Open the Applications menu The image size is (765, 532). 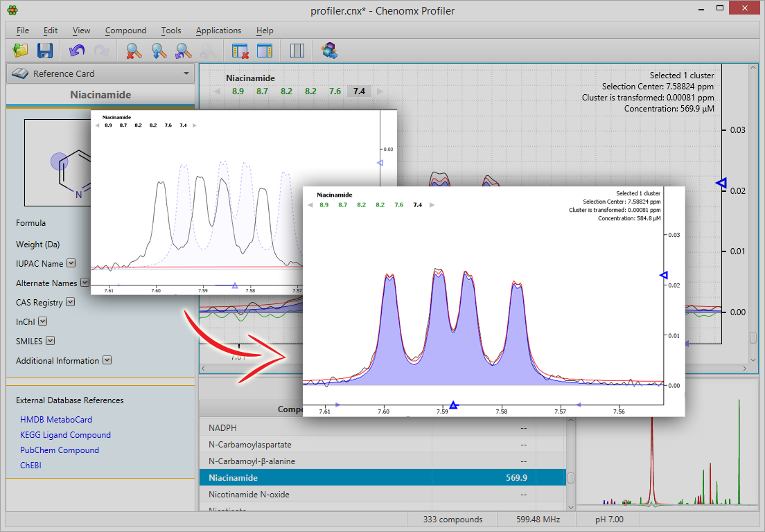[x=218, y=30]
